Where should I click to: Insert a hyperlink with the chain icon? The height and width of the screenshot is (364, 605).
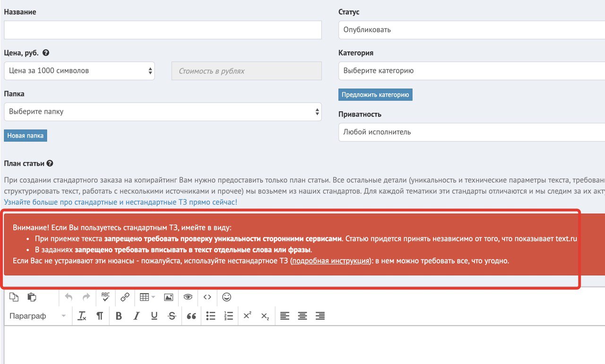pos(125,297)
